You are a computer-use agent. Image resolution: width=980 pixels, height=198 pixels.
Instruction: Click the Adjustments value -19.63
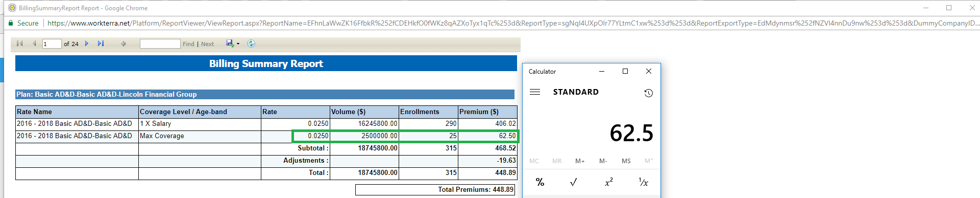(x=487, y=161)
